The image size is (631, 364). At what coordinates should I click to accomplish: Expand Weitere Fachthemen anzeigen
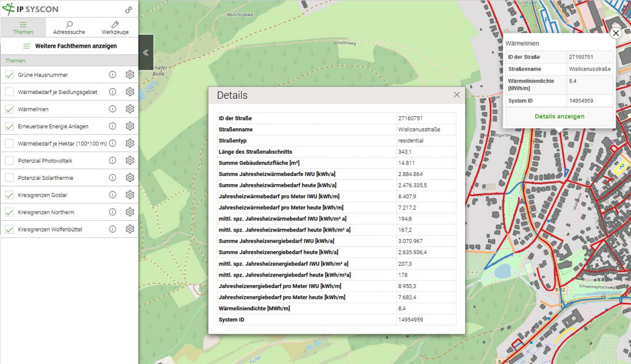pos(69,46)
